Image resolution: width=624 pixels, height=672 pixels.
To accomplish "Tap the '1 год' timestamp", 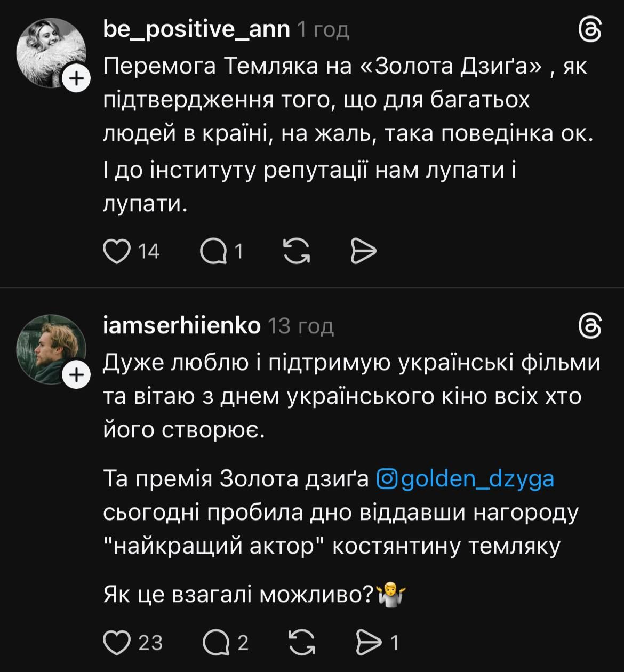I will click(323, 30).
